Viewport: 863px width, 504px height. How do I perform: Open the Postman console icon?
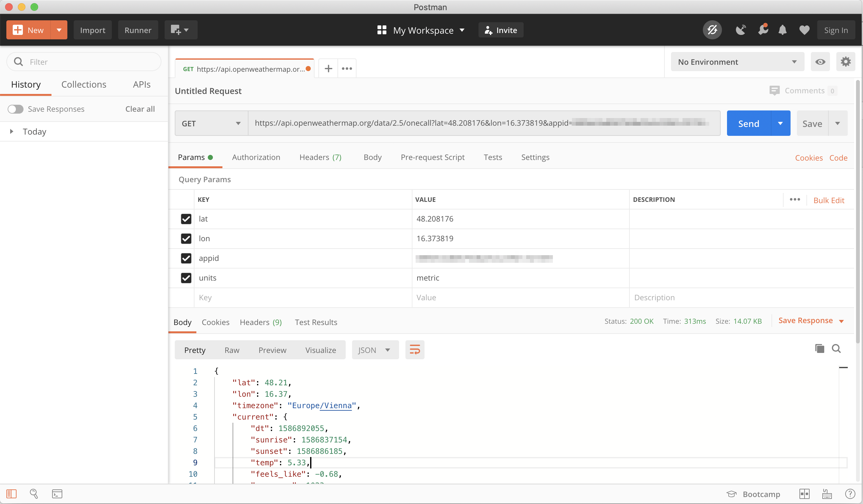point(57,494)
